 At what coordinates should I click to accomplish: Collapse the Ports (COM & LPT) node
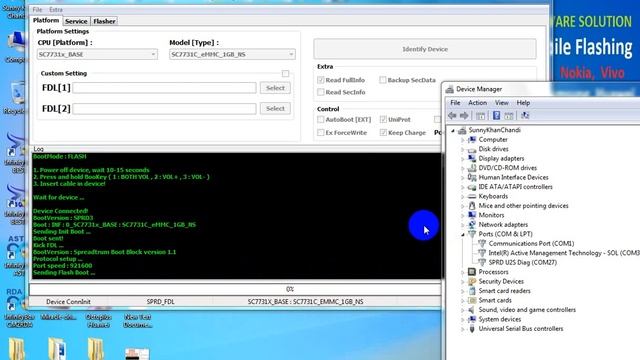point(463,234)
